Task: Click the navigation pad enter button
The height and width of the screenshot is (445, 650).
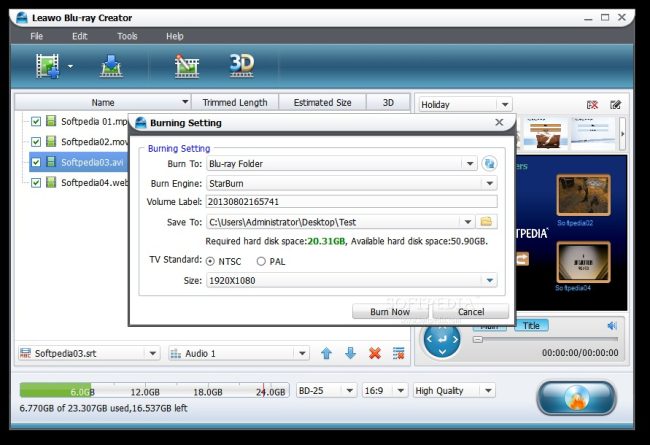Action: (442, 339)
